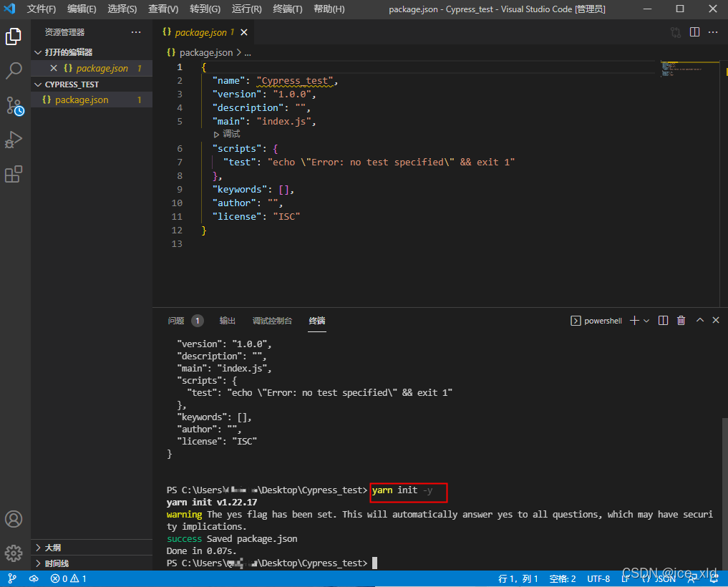
Task: Open the Extensions view
Action: [14, 174]
